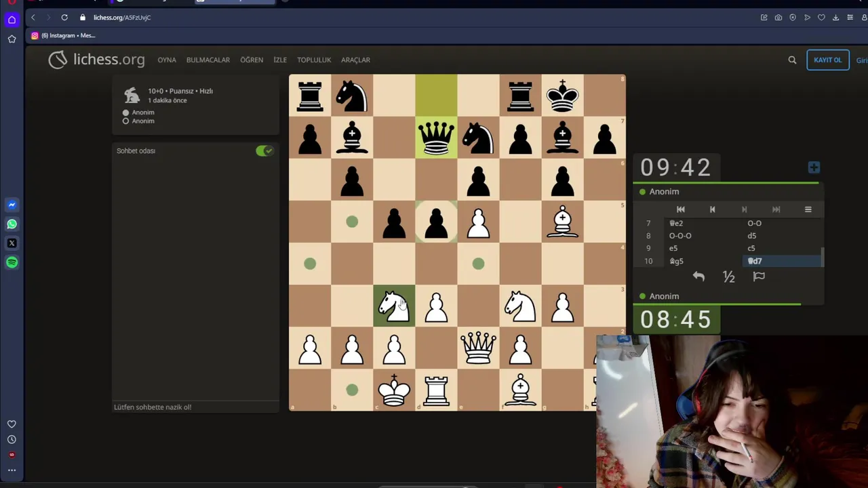Viewport: 868px width, 488px height.
Task: Click the black king on g8
Action: pyautogui.click(x=562, y=96)
